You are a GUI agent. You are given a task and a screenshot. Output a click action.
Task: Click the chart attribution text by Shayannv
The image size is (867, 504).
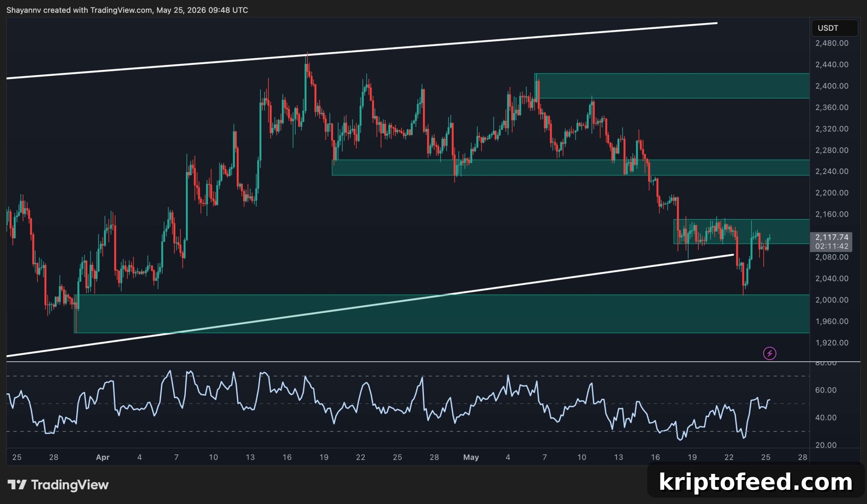[127, 10]
